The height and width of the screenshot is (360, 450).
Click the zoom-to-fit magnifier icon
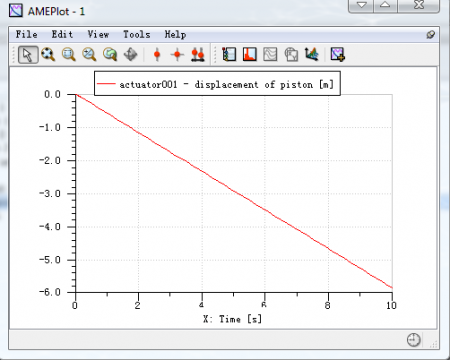click(x=48, y=54)
